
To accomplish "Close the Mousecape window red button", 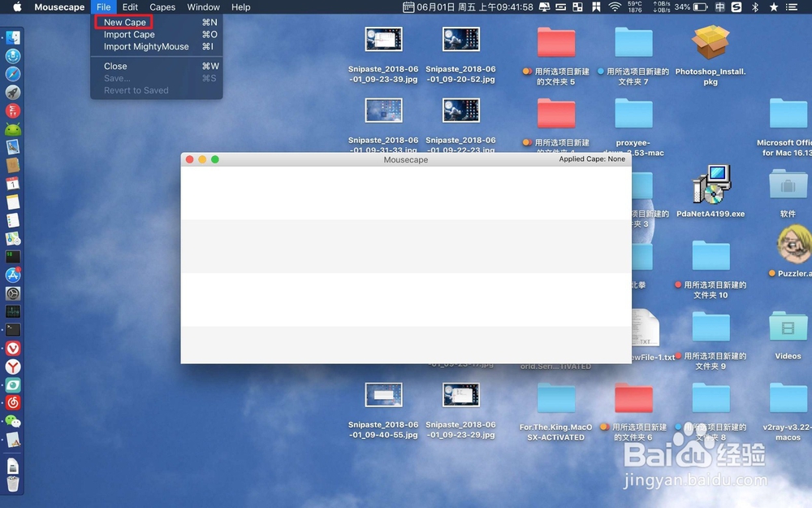I will (189, 159).
